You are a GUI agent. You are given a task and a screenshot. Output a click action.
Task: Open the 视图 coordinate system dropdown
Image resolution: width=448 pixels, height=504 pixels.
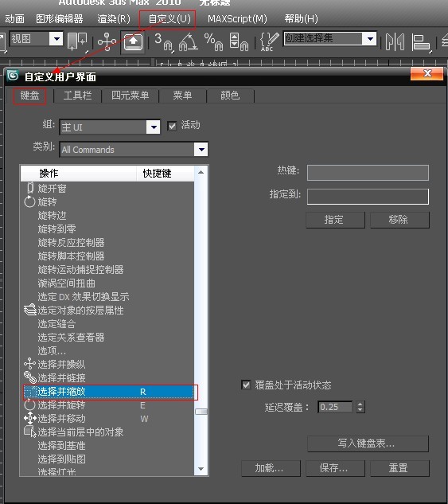coord(56,39)
